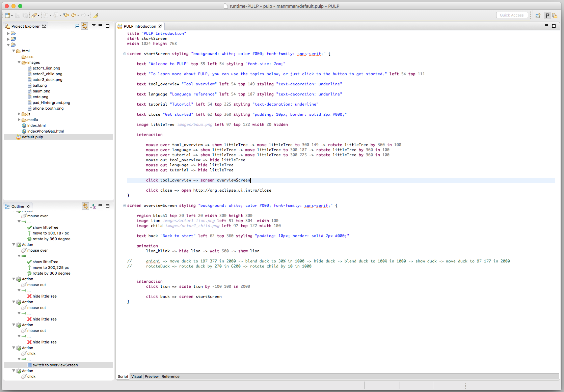Select baum.png file

point(42,91)
